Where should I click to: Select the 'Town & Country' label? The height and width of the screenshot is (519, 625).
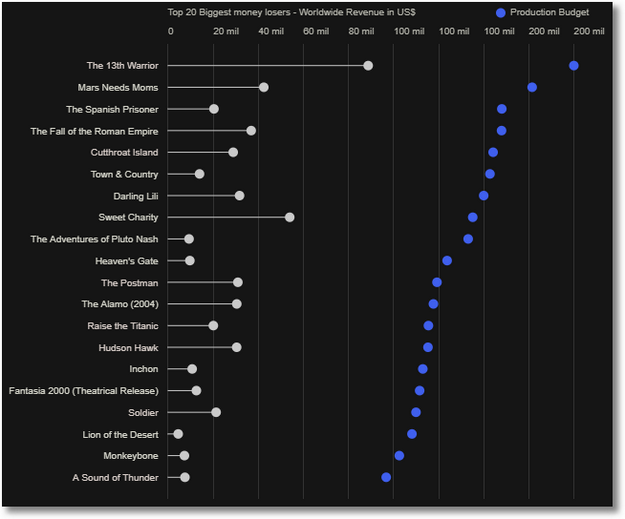click(x=124, y=175)
